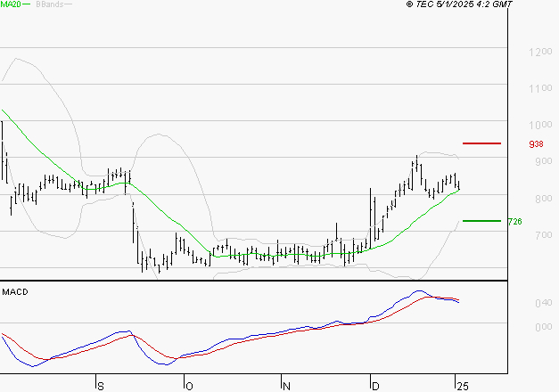Click the 1000 price axis label
The width and height of the screenshot is (559, 392).
[539, 126]
